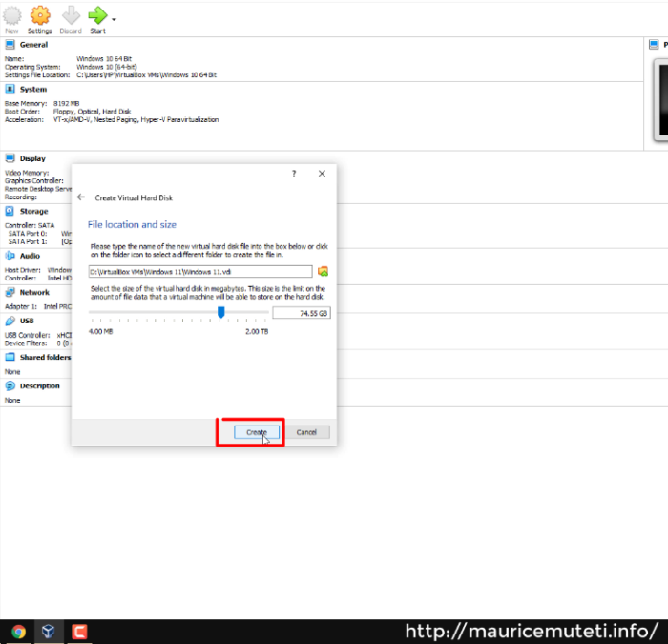The image size is (668, 644).
Task: Open the Description settings heading
Action: 40,385
